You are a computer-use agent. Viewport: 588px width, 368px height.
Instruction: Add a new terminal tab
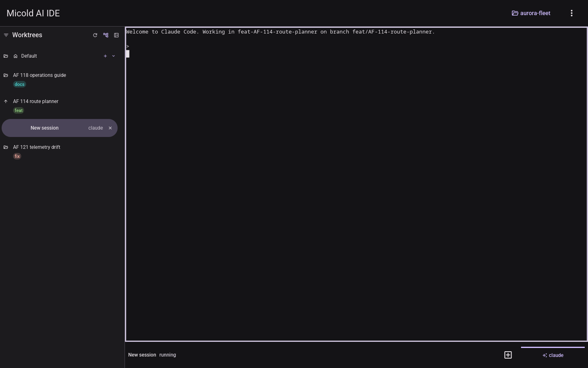click(508, 355)
